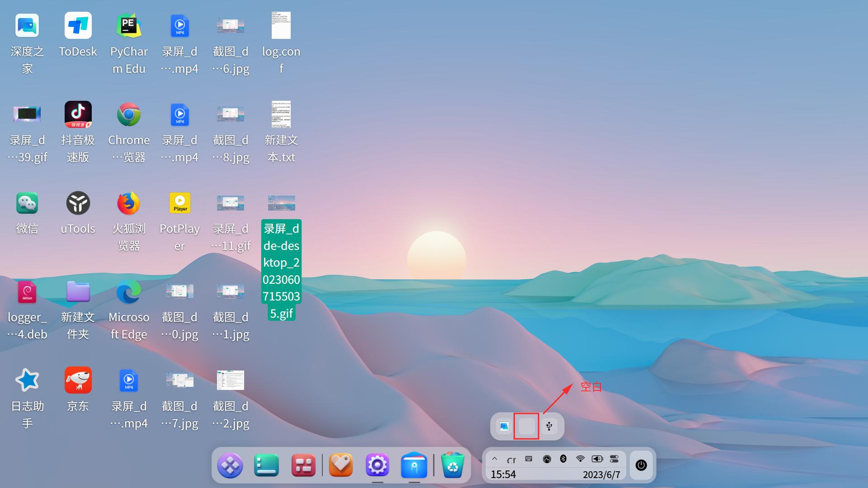Expand hidden tray icons via the chevron
This screenshot has height=488, width=868.
click(x=495, y=459)
